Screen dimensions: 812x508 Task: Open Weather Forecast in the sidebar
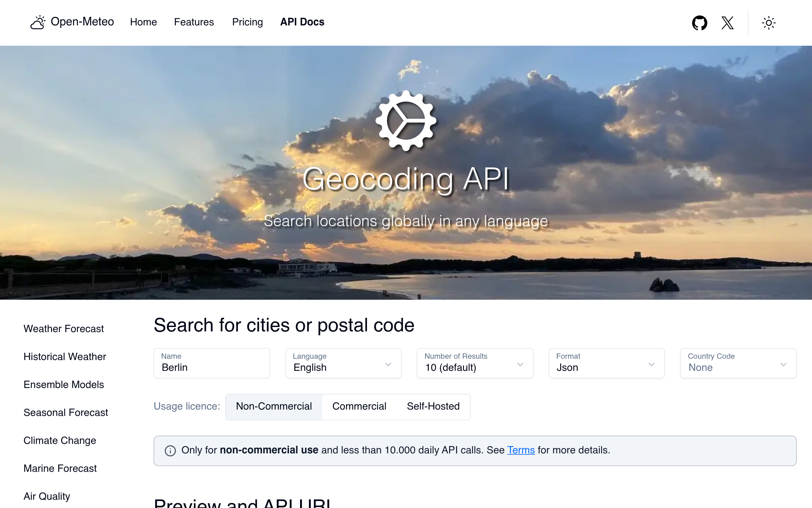coord(64,329)
